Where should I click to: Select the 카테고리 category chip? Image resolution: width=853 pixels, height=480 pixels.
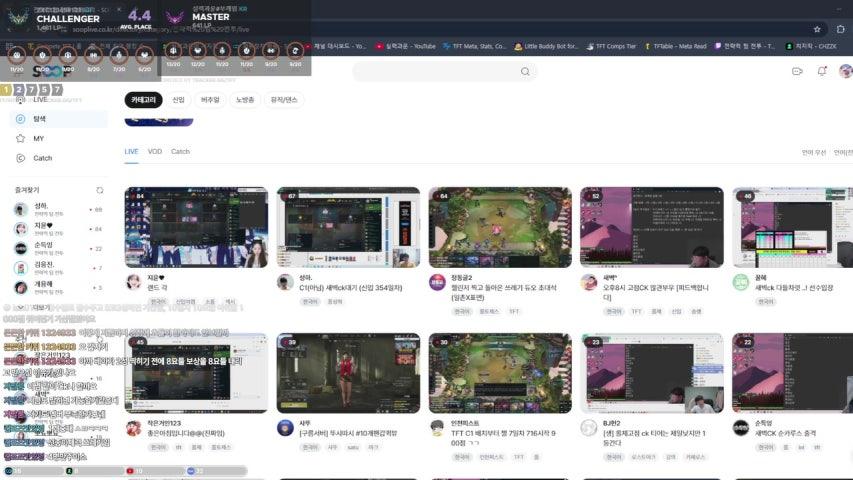tap(143, 100)
